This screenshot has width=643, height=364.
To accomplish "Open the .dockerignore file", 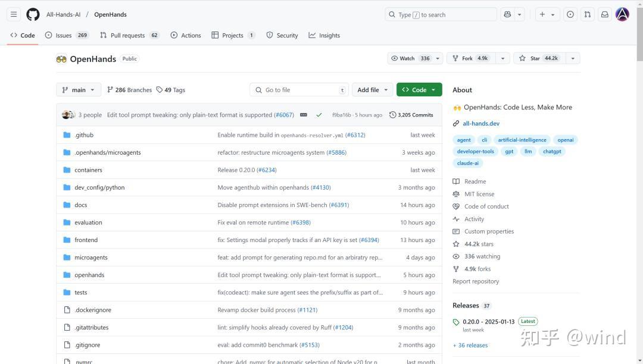I will click(93, 310).
